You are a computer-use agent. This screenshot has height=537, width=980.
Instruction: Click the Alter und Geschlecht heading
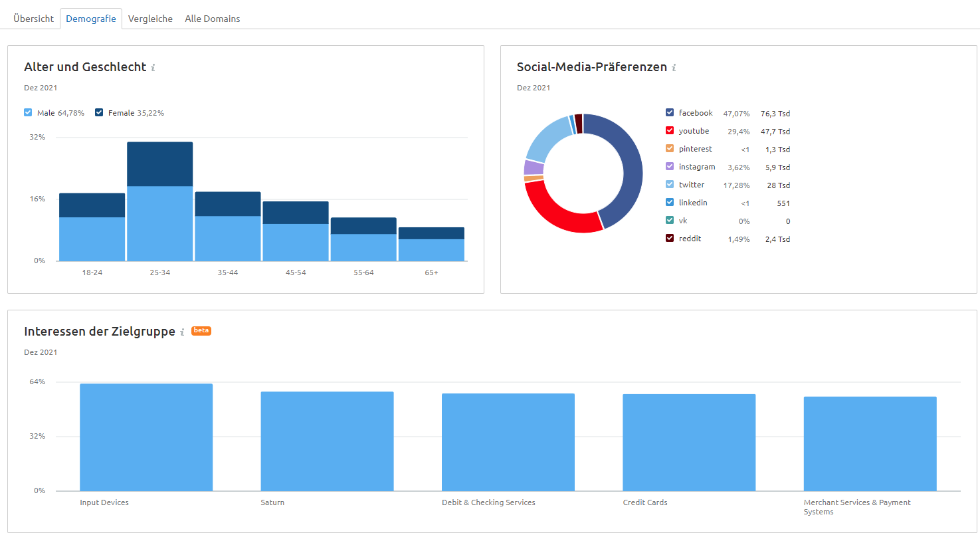point(85,67)
